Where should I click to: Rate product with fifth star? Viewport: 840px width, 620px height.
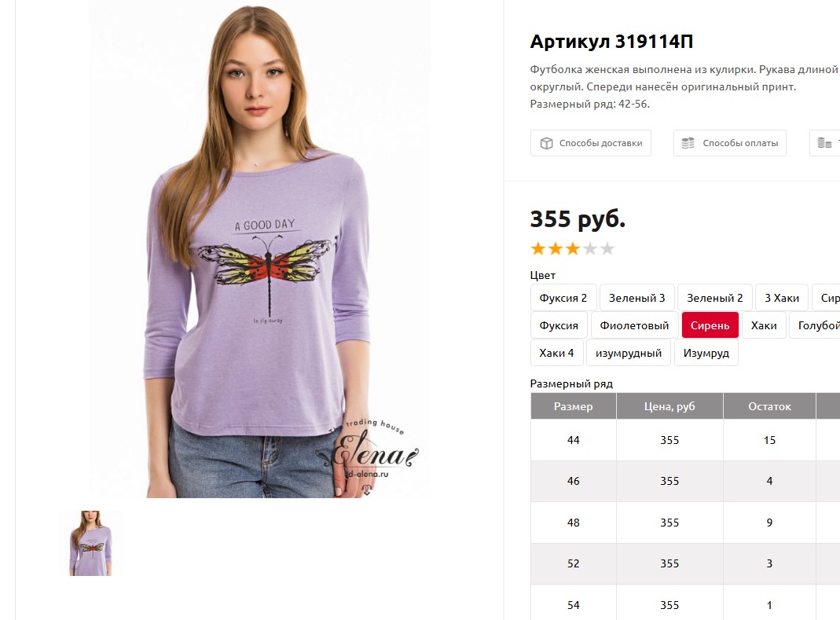point(607,248)
